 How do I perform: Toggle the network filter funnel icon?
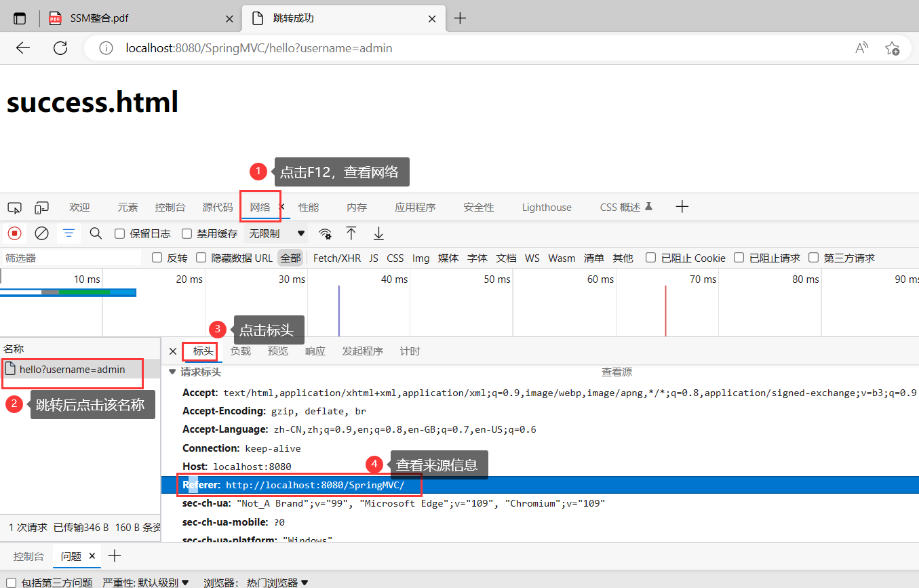69,233
